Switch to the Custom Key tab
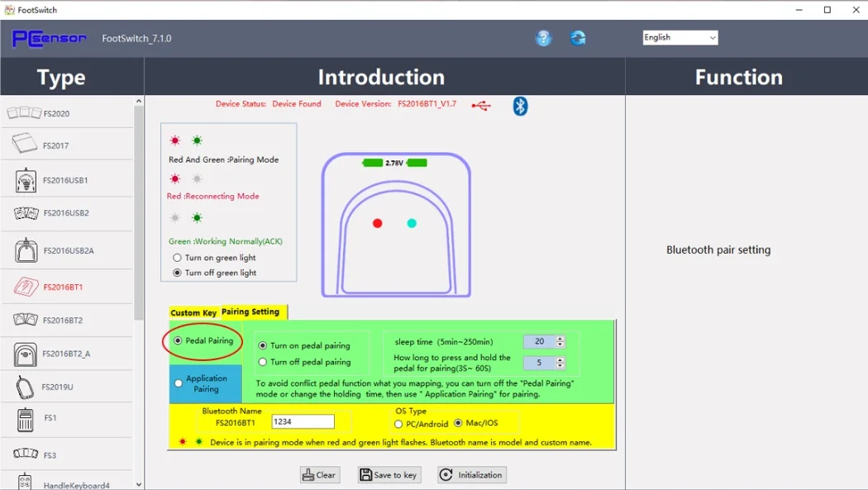This screenshot has height=490, width=868. pos(193,312)
